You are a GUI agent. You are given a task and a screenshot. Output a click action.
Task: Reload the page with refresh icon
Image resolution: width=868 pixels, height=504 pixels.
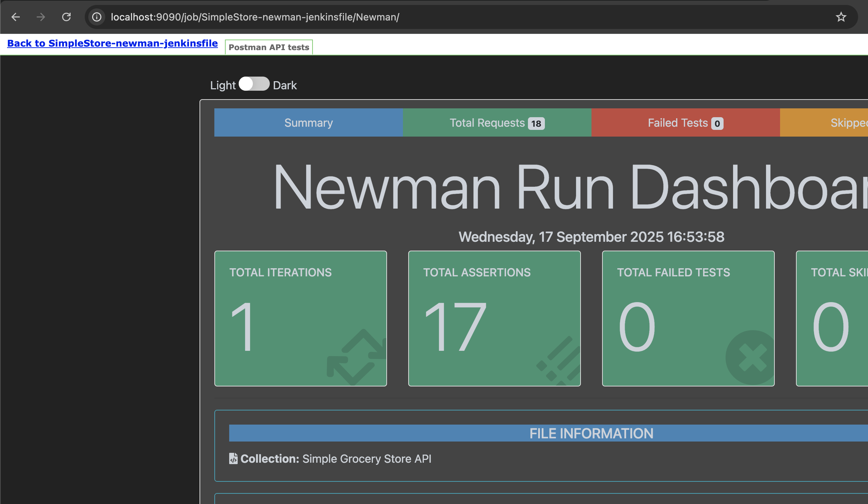[66, 17]
